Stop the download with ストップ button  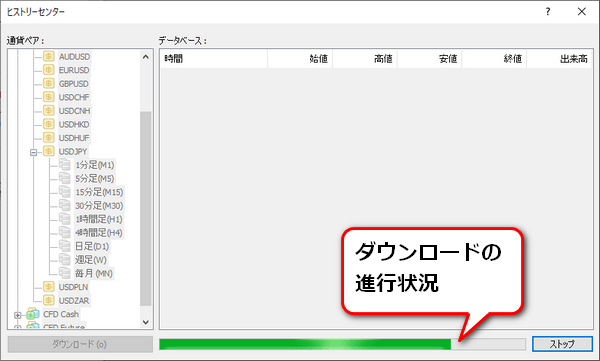pos(562,344)
